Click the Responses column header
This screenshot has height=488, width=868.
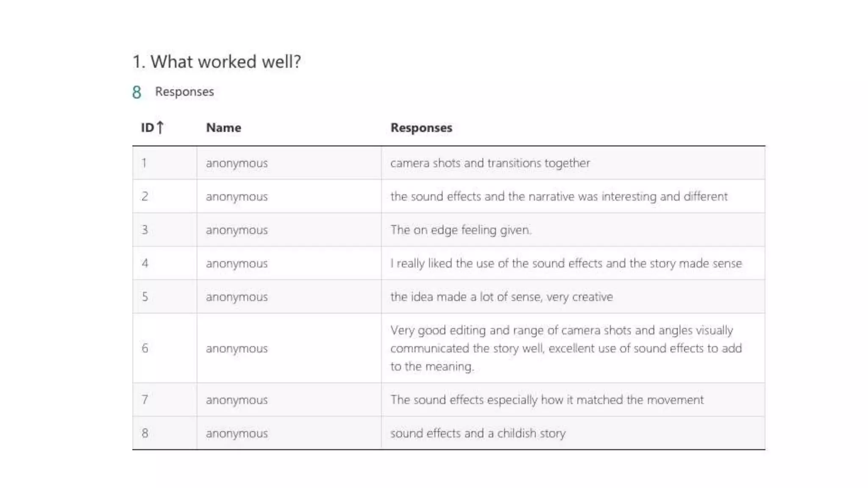421,128
